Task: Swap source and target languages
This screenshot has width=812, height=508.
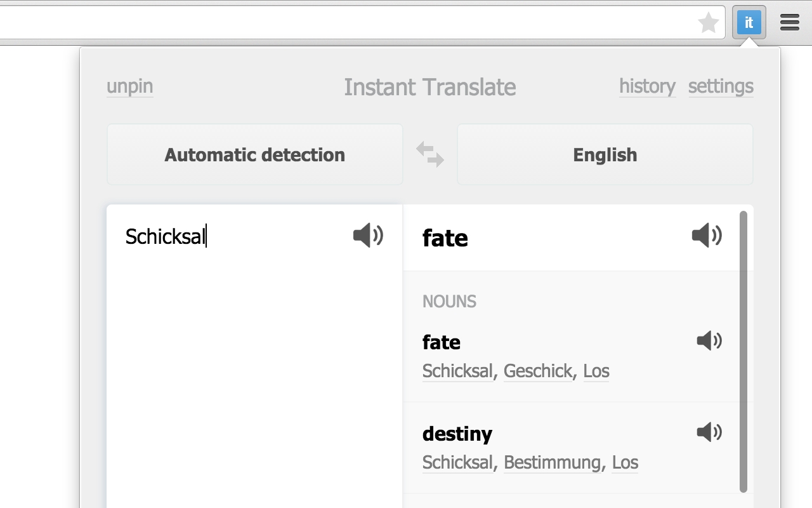Action: coord(430,154)
